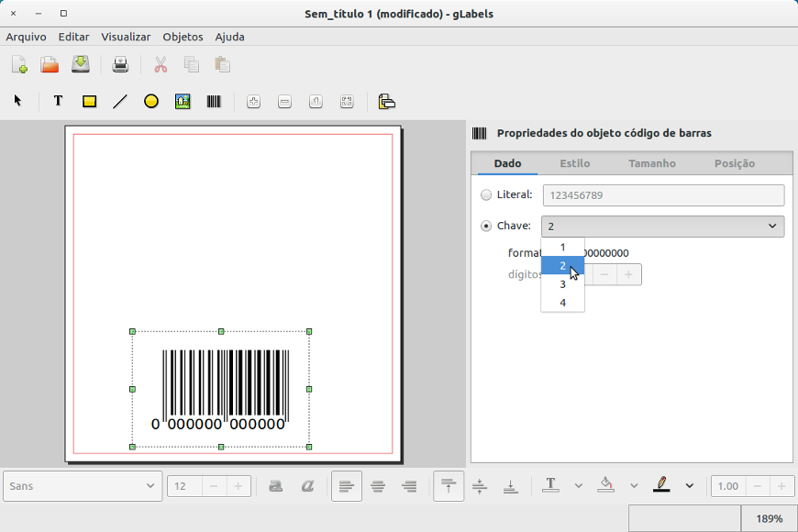The height and width of the screenshot is (532, 798).
Task: Align text vertically to bottom
Action: point(511,486)
